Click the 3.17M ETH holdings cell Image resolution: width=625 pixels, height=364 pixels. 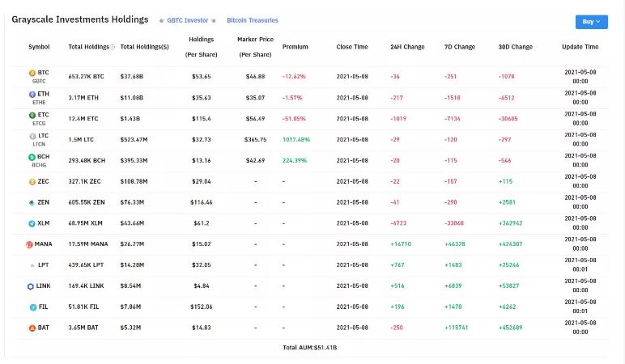coord(83,98)
